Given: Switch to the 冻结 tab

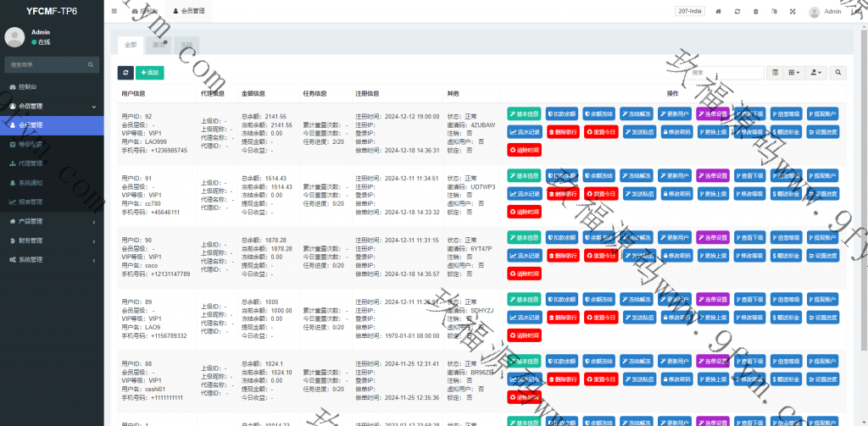Looking at the screenshot, I should [x=186, y=43].
